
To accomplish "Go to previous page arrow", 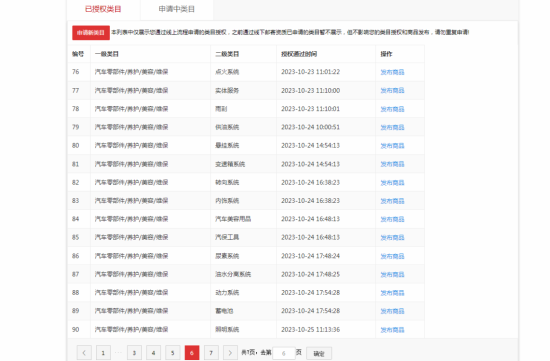I will [x=84, y=353].
